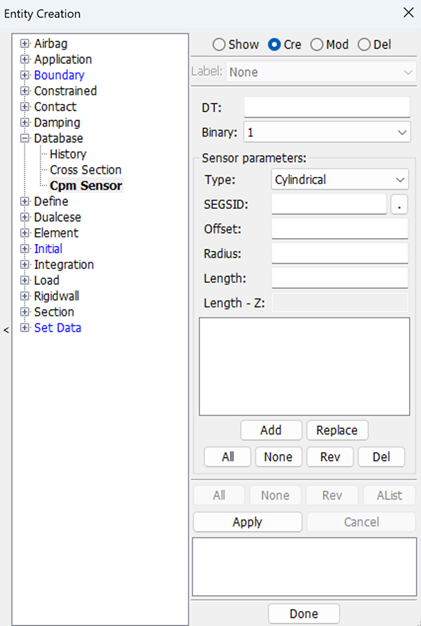The image size is (421, 626).
Task: Open the Binary dropdown
Action: [x=327, y=132]
